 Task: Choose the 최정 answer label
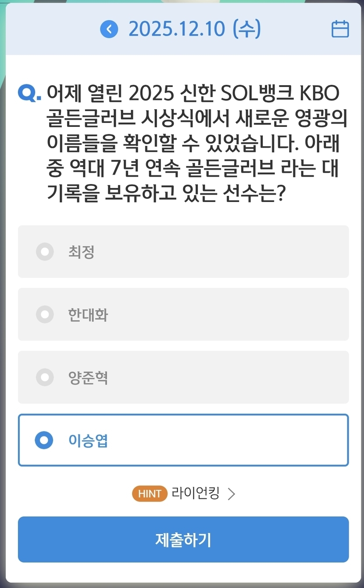[82, 252]
